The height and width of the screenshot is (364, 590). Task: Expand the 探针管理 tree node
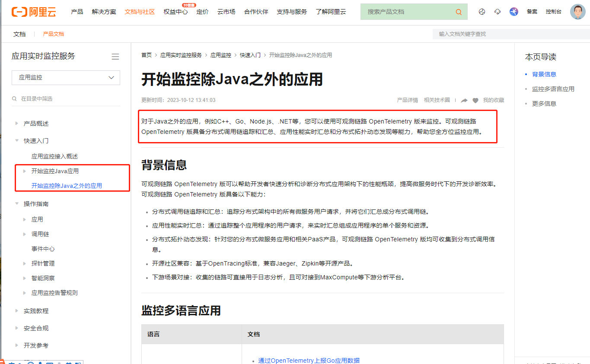25,264
